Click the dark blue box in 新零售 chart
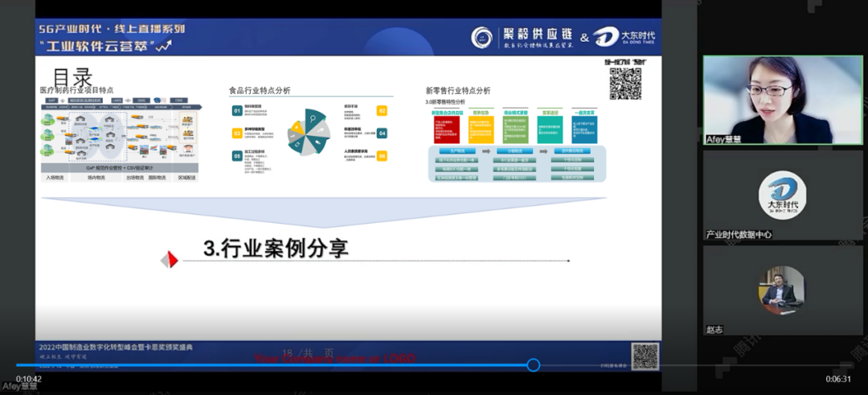868x395 pixels. pyautogui.click(x=584, y=130)
